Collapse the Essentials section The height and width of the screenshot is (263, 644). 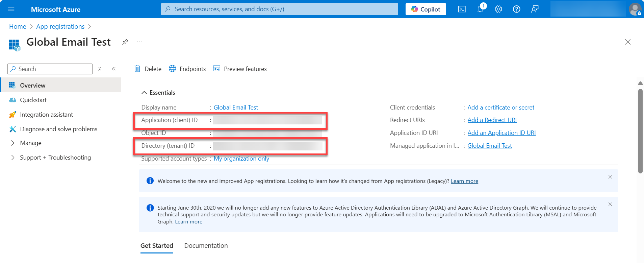144,93
